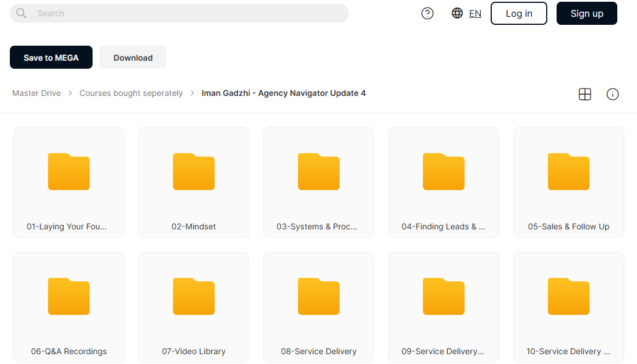Click Save to MEGA button
This screenshot has height=364, width=637.
point(51,57)
